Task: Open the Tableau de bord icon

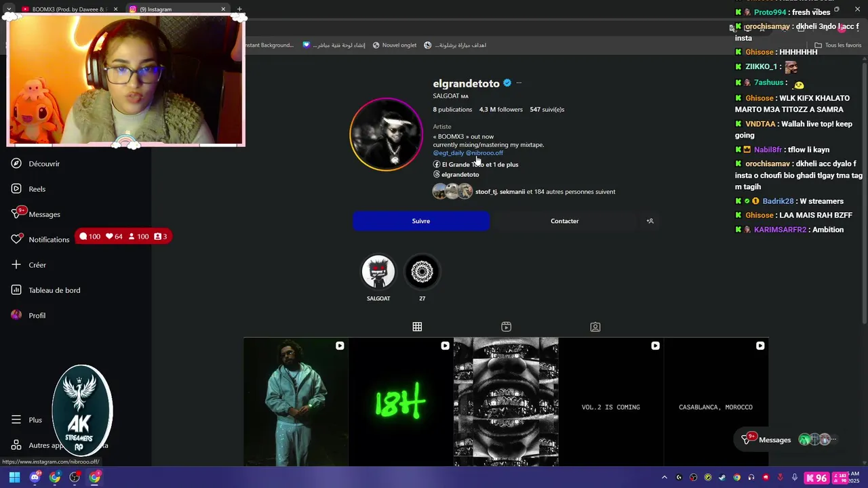Action: [x=16, y=290]
